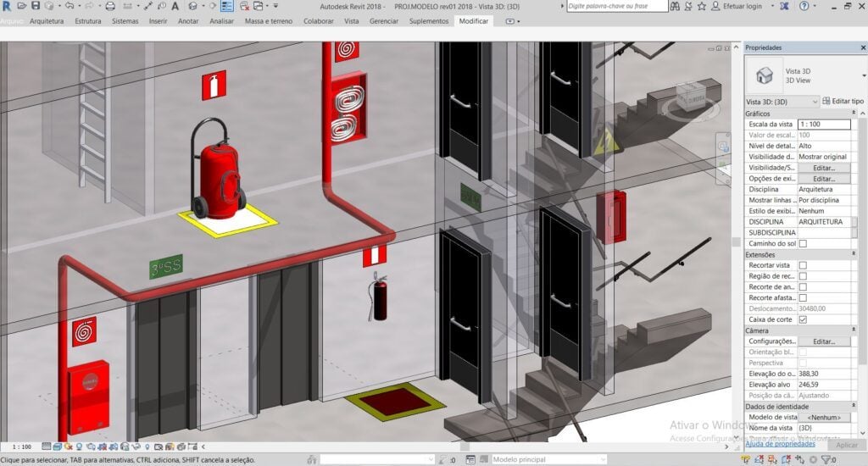Open the Arquitetura ribbon tab
The height and width of the screenshot is (466, 868).
[x=47, y=21]
